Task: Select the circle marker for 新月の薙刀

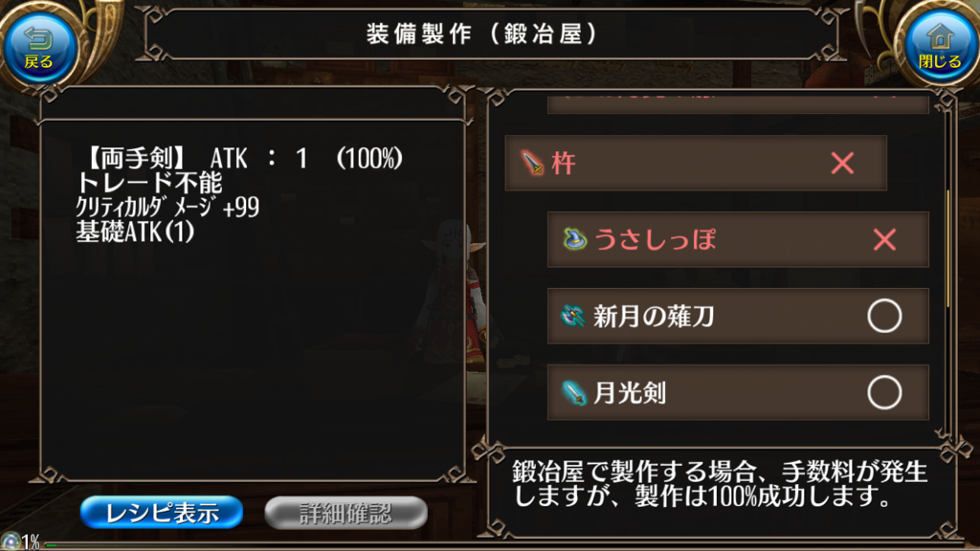Action: pos(884,316)
